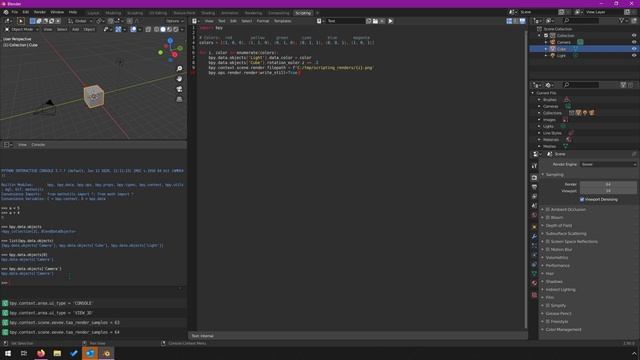The height and width of the screenshot is (360, 640).
Task: Open the Windows Start menu
Action: pos(8,353)
